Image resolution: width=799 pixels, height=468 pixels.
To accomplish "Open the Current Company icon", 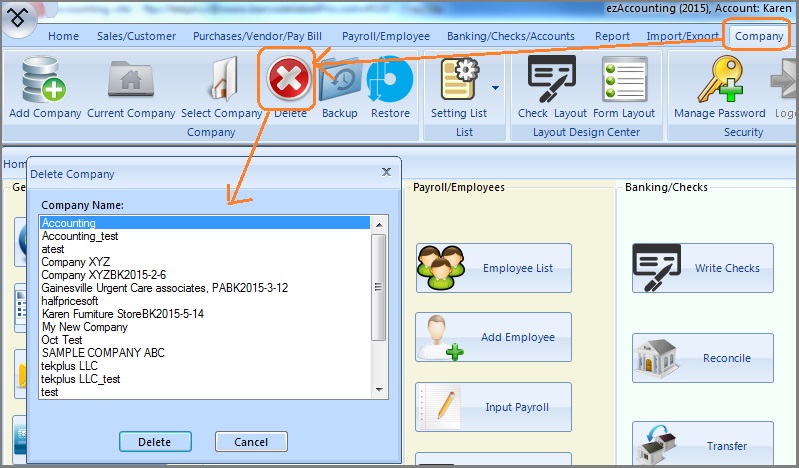I will point(130,81).
